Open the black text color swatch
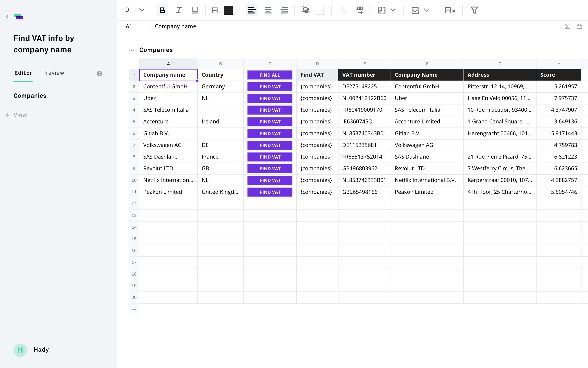588x368 pixels. click(228, 10)
